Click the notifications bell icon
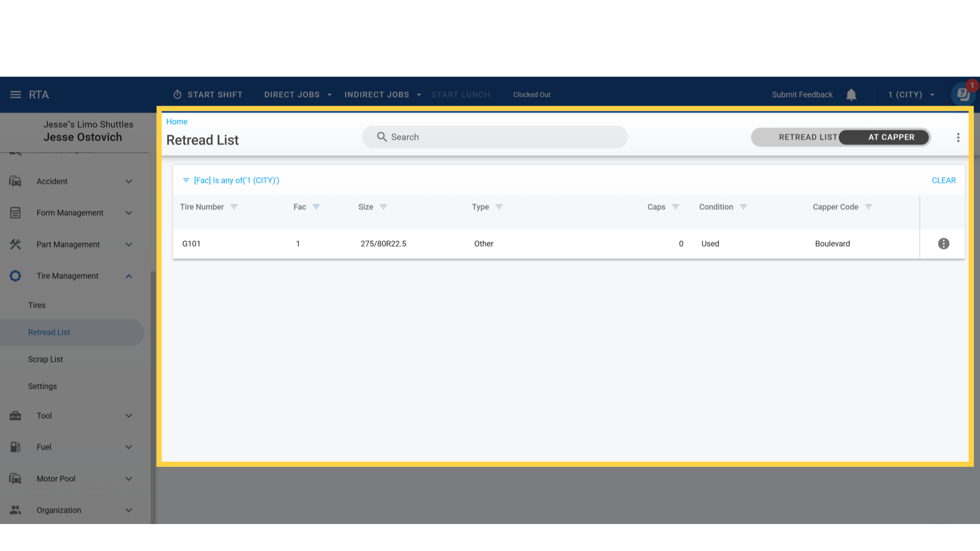980x551 pixels. pyautogui.click(x=851, y=95)
